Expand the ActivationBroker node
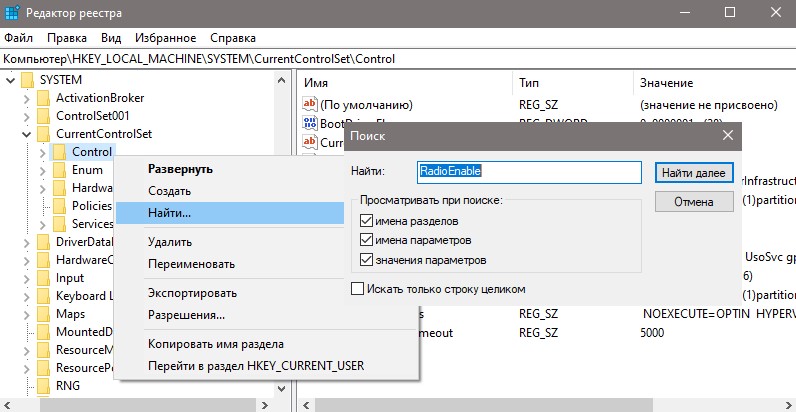The image size is (796, 412). 26,98
